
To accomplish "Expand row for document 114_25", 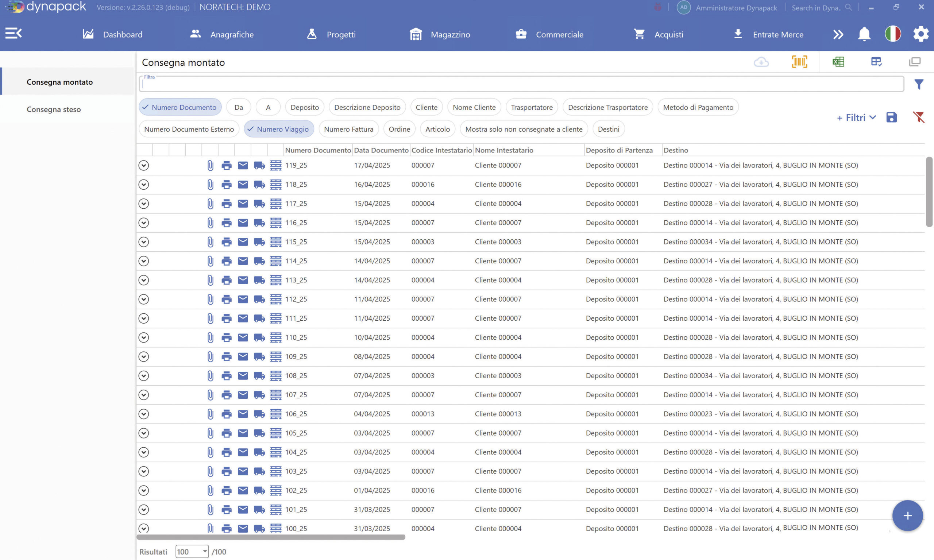I will point(143,261).
